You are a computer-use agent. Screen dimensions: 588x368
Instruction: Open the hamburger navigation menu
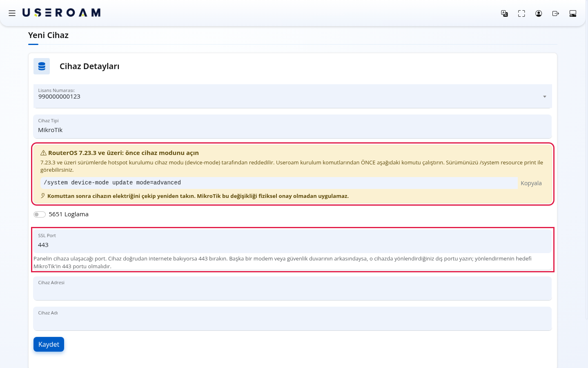tap(12, 13)
